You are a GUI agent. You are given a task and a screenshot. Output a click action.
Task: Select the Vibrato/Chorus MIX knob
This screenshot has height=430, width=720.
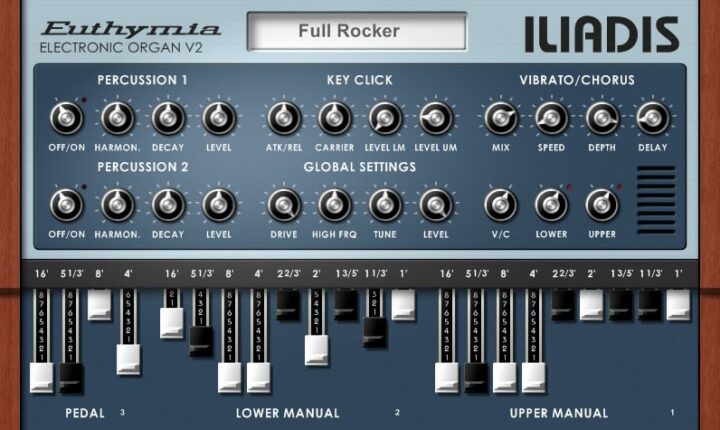(x=499, y=119)
